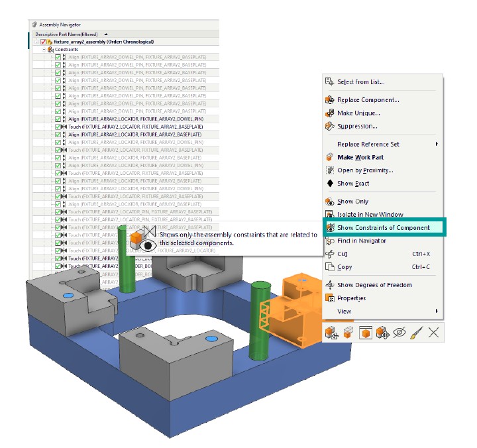The height and width of the screenshot is (448, 477).
Task: Click the Show Degrees of Freedom icon
Action: point(329,285)
